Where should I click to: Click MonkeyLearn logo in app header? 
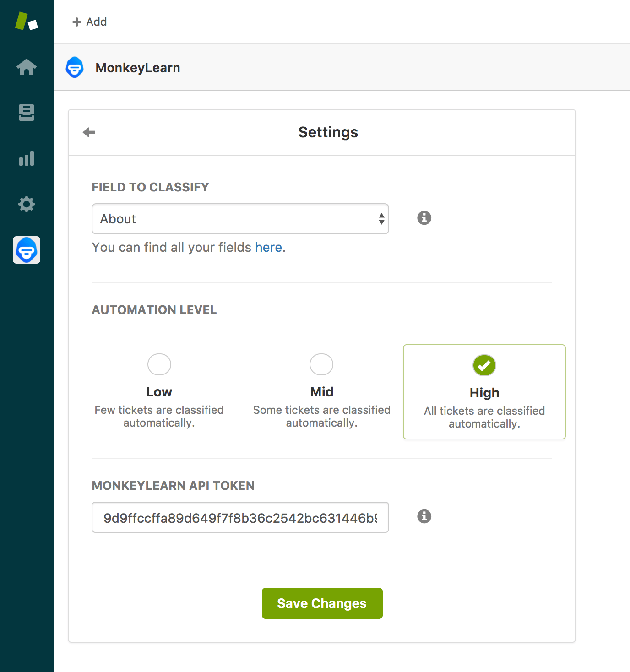coord(75,68)
